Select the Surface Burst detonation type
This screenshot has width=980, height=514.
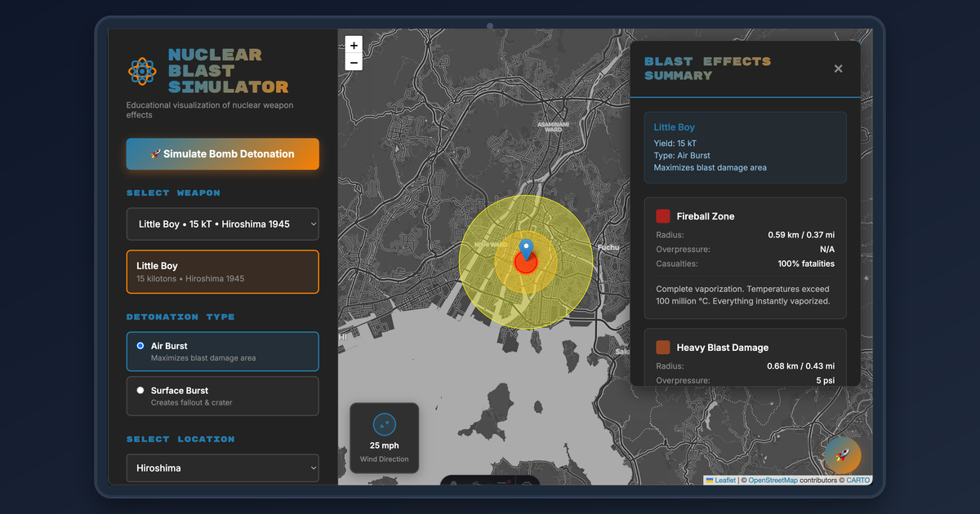[222, 396]
